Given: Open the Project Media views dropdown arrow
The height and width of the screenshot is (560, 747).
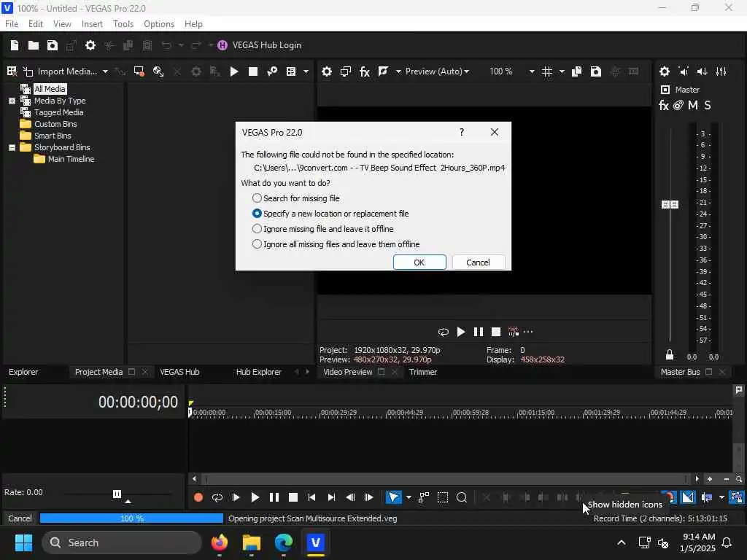Looking at the screenshot, I should click(x=306, y=71).
